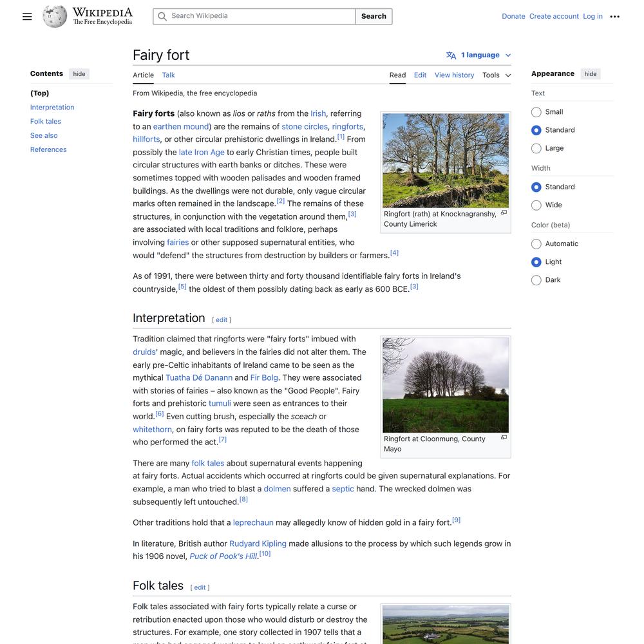The height and width of the screenshot is (644, 644).
Task: Jump to Interpretation in contents sidebar
Action: (52, 107)
